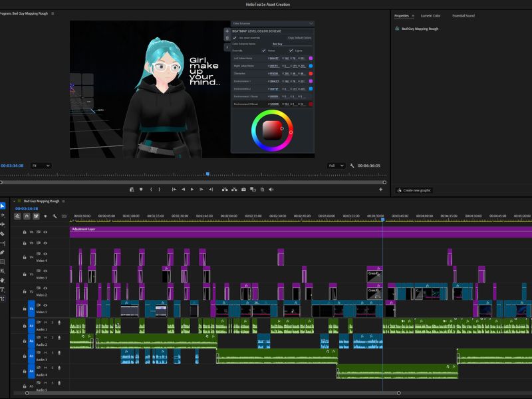Hide Video 2 track output eye
The image size is (532, 399).
(45, 288)
